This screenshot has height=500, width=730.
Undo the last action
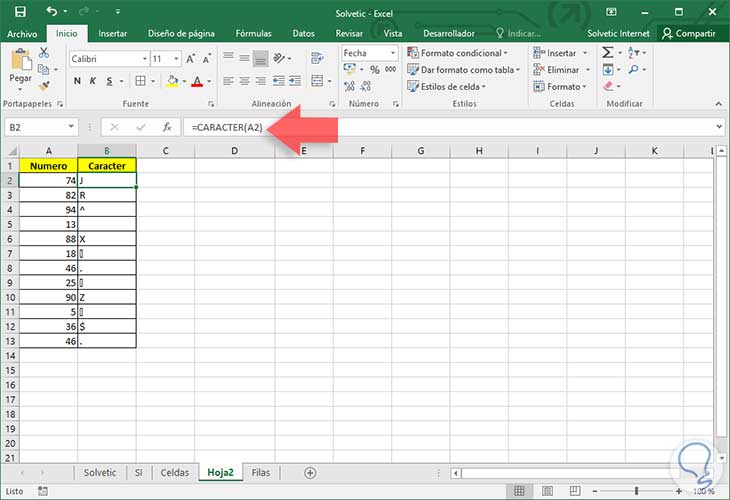pos(52,11)
